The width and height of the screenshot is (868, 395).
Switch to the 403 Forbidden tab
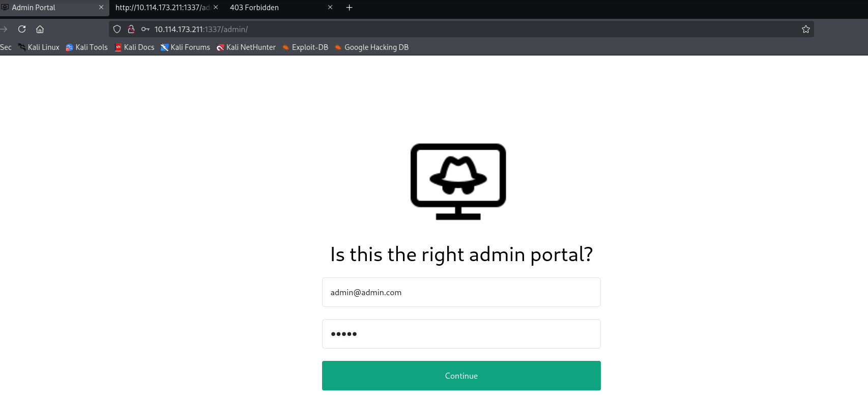[x=275, y=8]
